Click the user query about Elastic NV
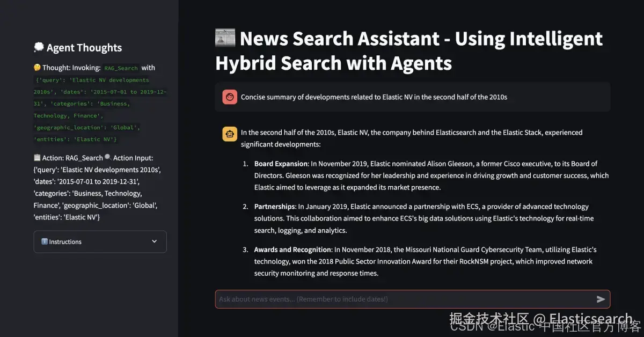 374,97
